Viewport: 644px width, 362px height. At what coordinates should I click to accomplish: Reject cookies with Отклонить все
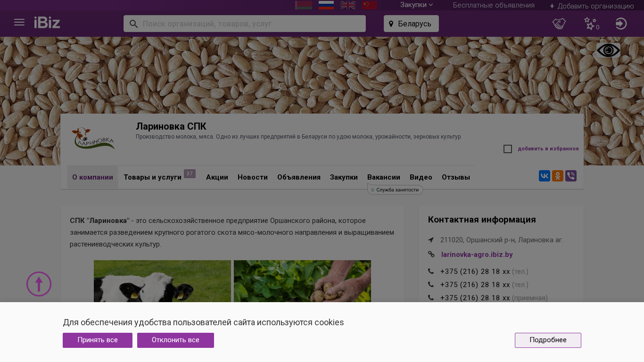[175, 340]
